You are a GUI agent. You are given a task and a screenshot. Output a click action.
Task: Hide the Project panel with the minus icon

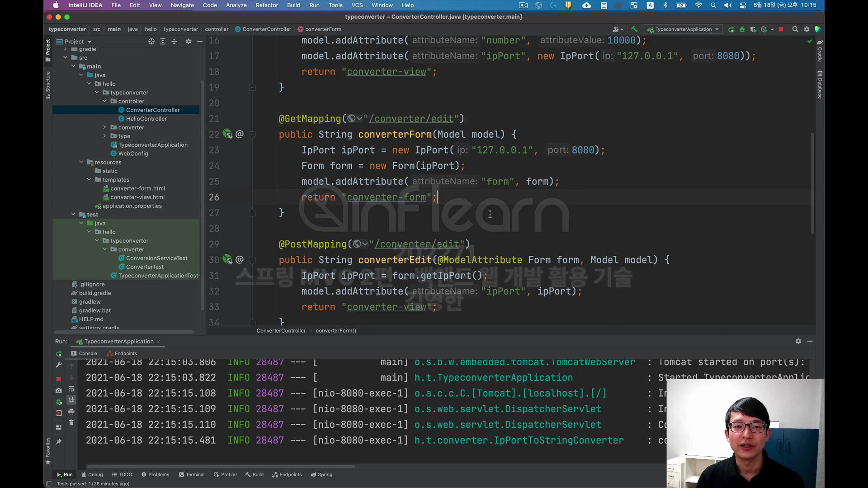pyautogui.click(x=199, y=42)
